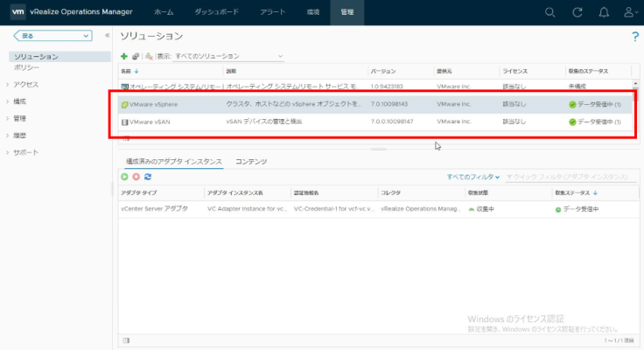Open the ホーム menu

pos(164,12)
